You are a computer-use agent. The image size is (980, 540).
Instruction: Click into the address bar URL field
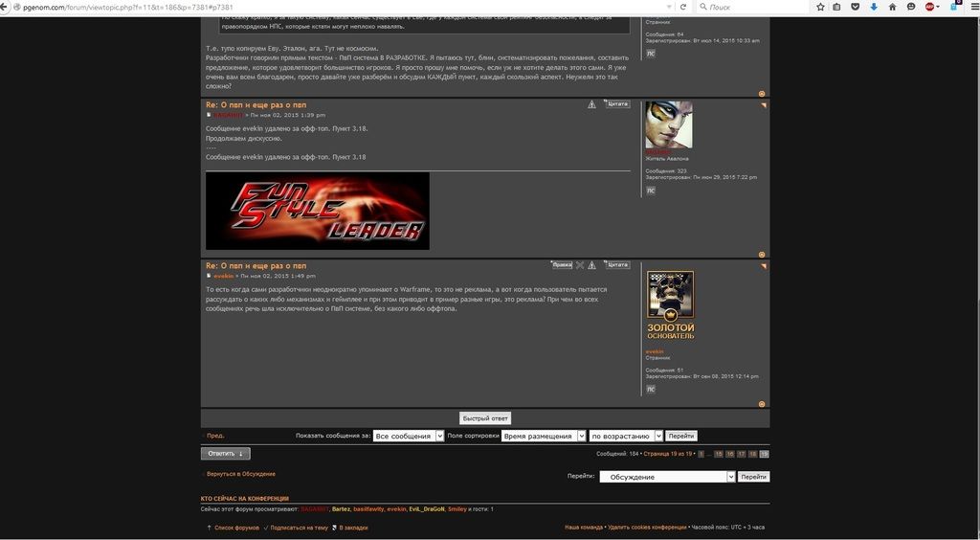(x=338, y=7)
